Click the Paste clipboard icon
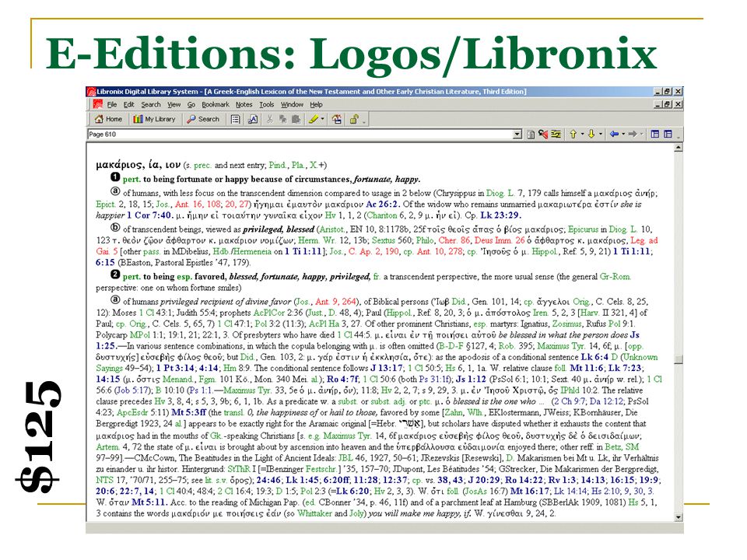 296,120
